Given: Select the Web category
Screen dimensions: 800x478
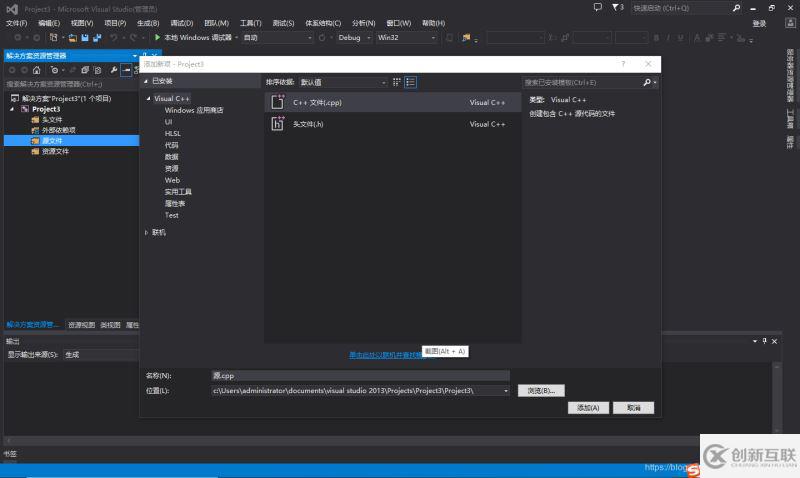Looking at the screenshot, I should click(172, 180).
